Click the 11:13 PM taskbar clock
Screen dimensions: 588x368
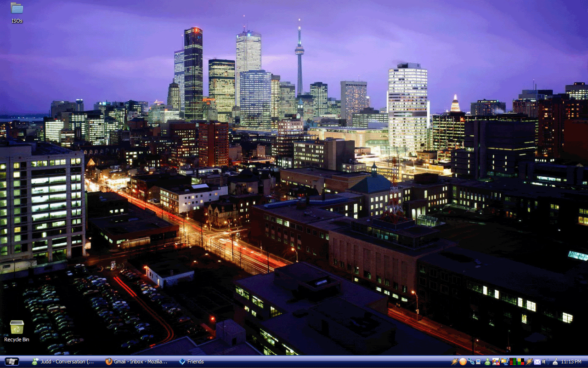(x=571, y=362)
